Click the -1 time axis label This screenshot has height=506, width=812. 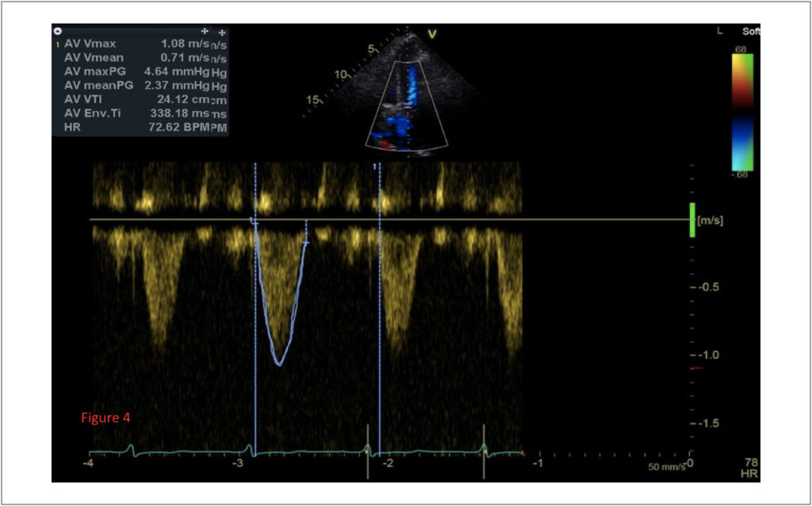click(538, 462)
